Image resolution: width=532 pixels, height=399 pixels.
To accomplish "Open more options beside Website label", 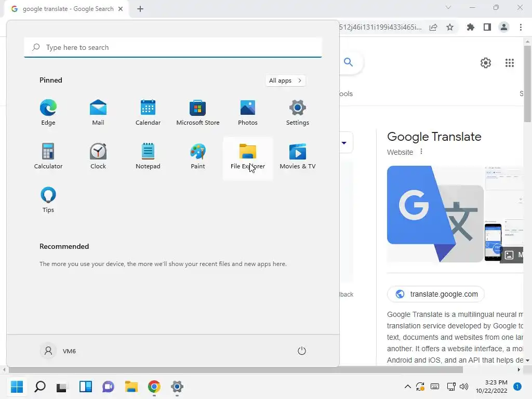I will coord(421,152).
